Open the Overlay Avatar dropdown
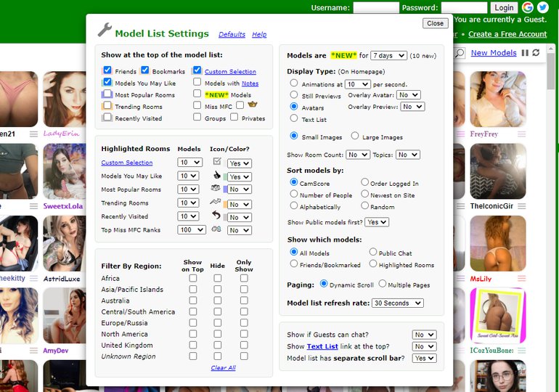The image size is (559, 392). [x=409, y=95]
